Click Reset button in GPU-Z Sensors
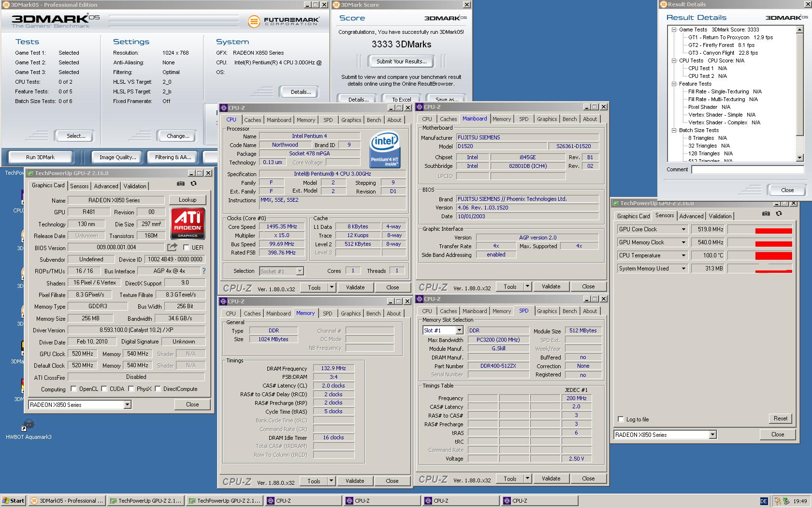 click(x=780, y=418)
